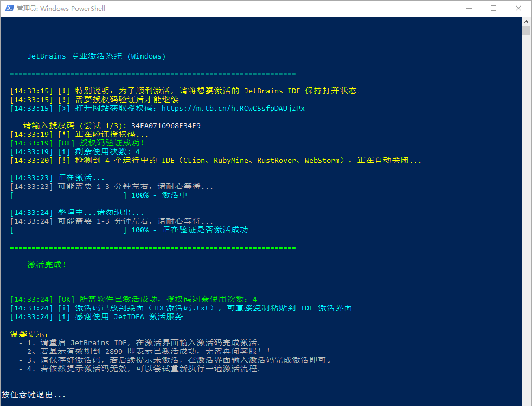This screenshot has width=532, height=406.
Task: Click the line "正在激活..."
Action: (x=57, y=177)
